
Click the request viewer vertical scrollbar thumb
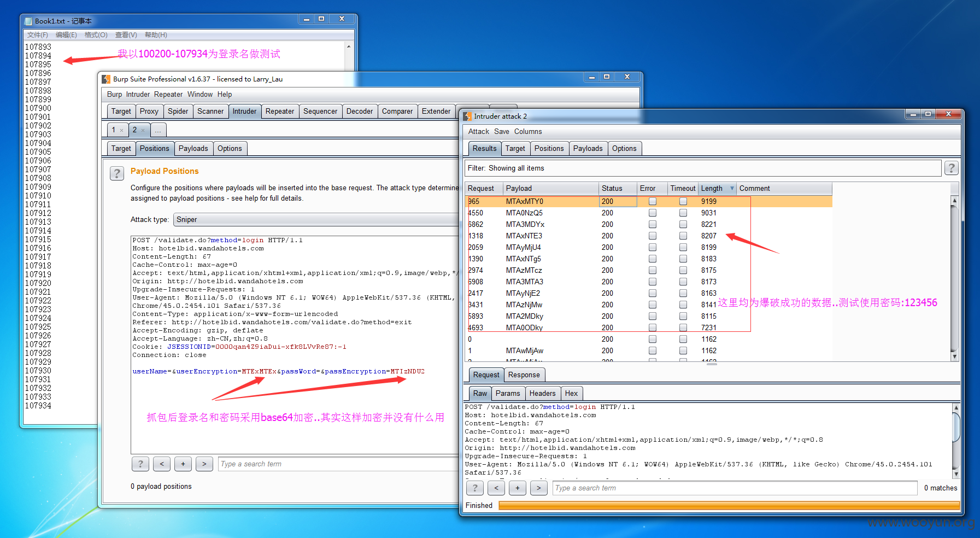[x=956, y=427]
